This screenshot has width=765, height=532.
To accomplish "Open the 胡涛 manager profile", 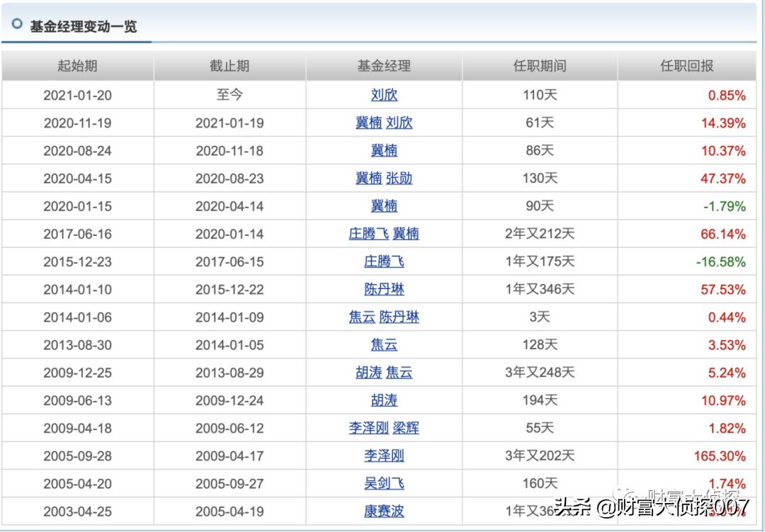I will pos(384,400).
